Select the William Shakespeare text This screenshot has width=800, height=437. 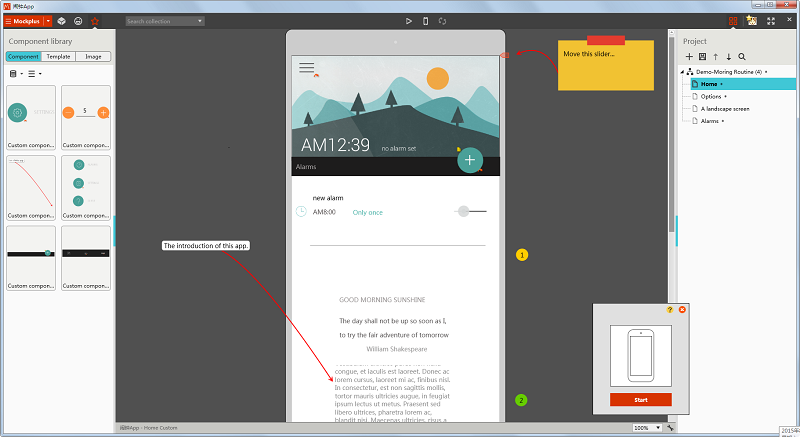pyautogui.click(x=396, y=349)
